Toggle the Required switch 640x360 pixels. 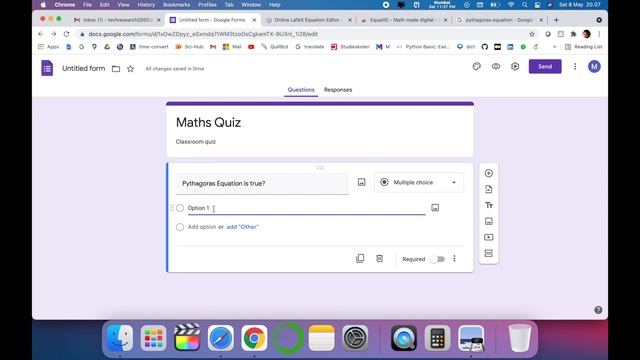pyautogui.click(x=438, y=259)
